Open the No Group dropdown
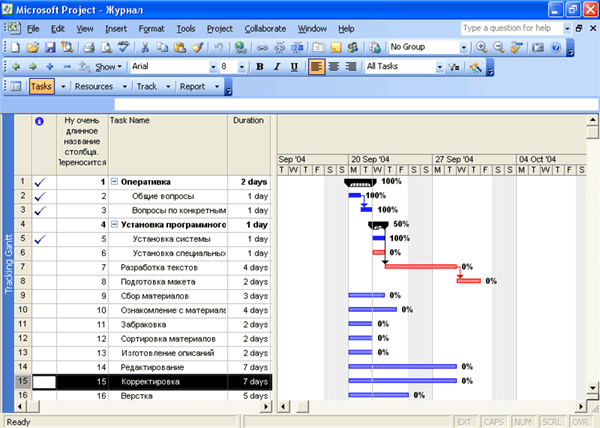600x428 pixels. pos(463,47)
